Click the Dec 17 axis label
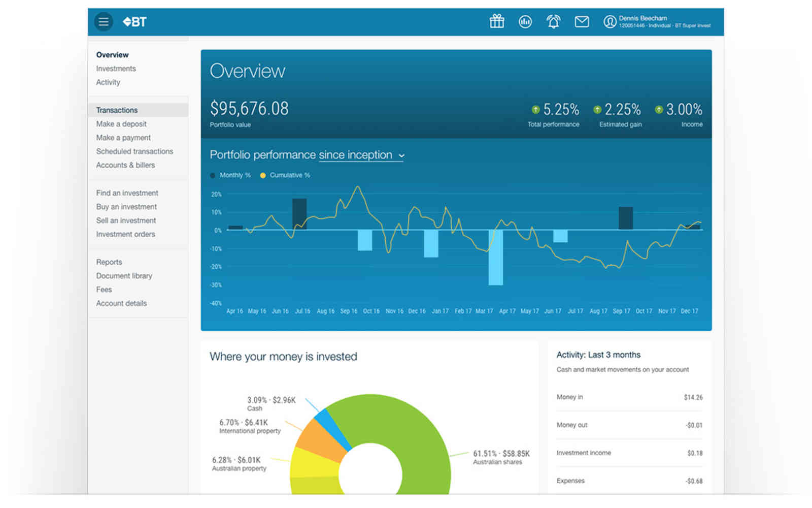 [689, 311]
